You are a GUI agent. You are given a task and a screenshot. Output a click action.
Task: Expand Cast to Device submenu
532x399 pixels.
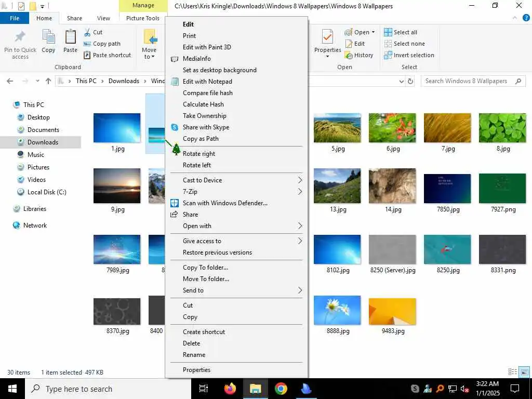tap(236, 180)
